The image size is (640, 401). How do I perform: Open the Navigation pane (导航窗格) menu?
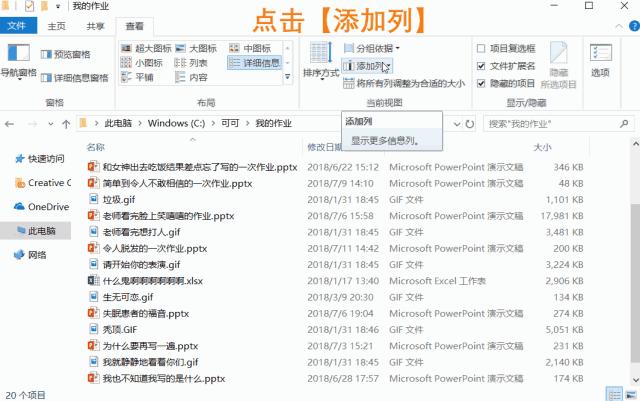coord(18,61)
